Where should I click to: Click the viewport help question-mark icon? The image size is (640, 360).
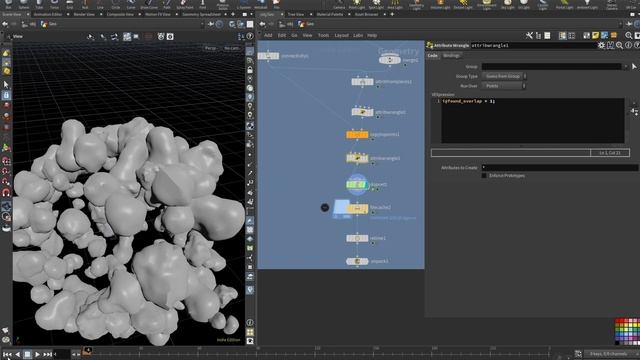click(250, 36)
